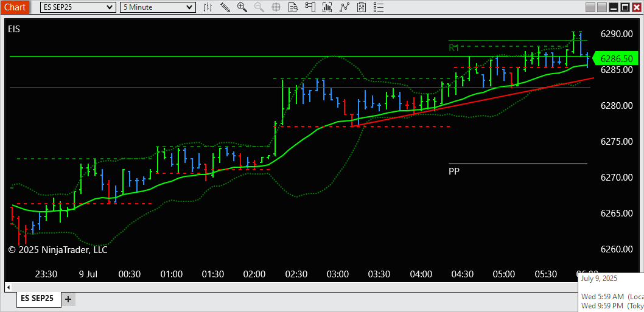Image resolution: width=644 pixels, height=312 pixels.
Task: Open the 5 Minute interval selector
Action: coord(158,7)
